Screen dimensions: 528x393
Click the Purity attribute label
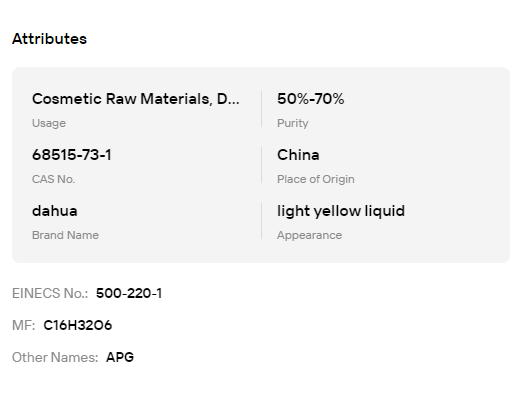(293, 123)
